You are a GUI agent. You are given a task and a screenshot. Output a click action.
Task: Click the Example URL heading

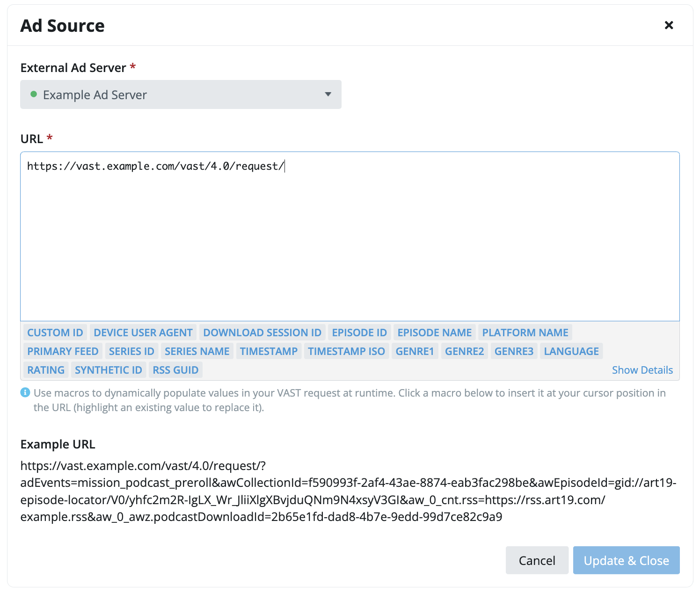[x=58, y=444]
